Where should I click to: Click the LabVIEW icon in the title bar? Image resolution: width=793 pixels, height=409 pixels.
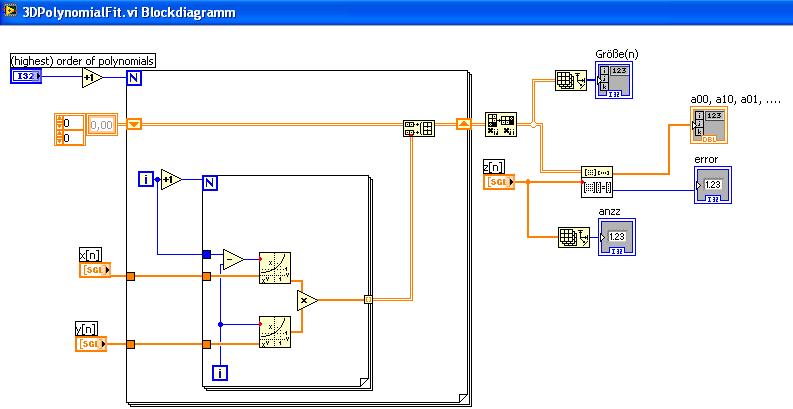click(x=10, y=10)
